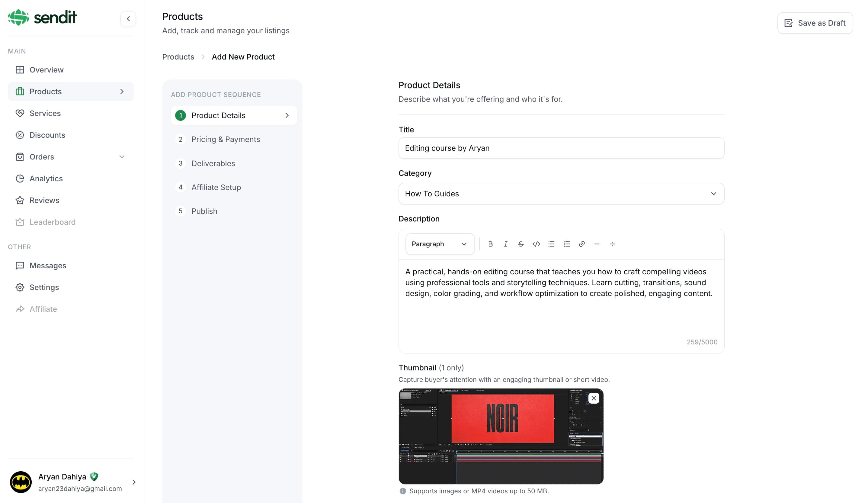Jump to step 5 Publish
Screen dimensions: 868x503
click(x=234, y=211)
